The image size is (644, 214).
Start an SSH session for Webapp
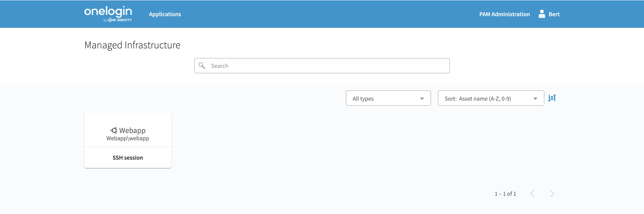(x=128, y=158)
